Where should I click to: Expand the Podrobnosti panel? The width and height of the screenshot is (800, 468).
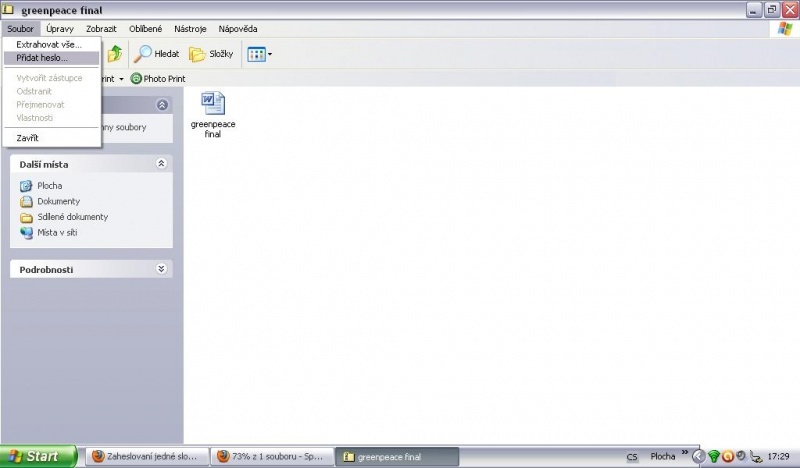[x=161, y=269]
